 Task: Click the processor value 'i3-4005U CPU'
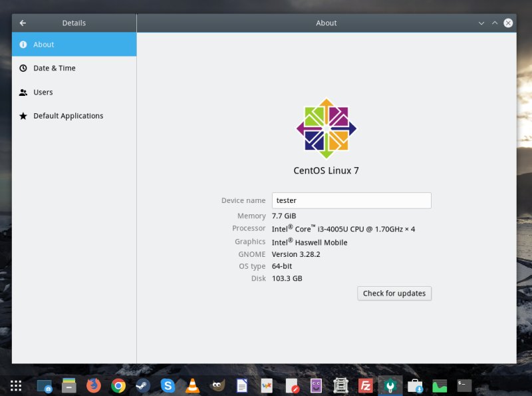[340, 229]
